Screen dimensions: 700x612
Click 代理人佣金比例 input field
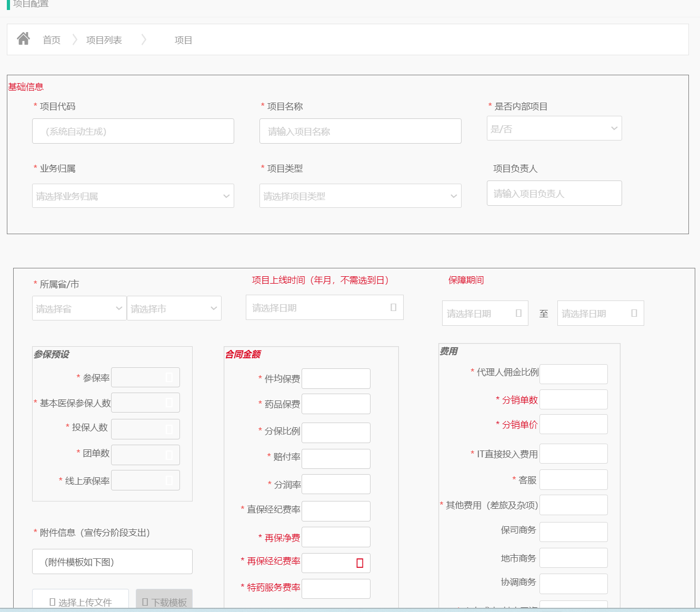[x=574, y=374]
